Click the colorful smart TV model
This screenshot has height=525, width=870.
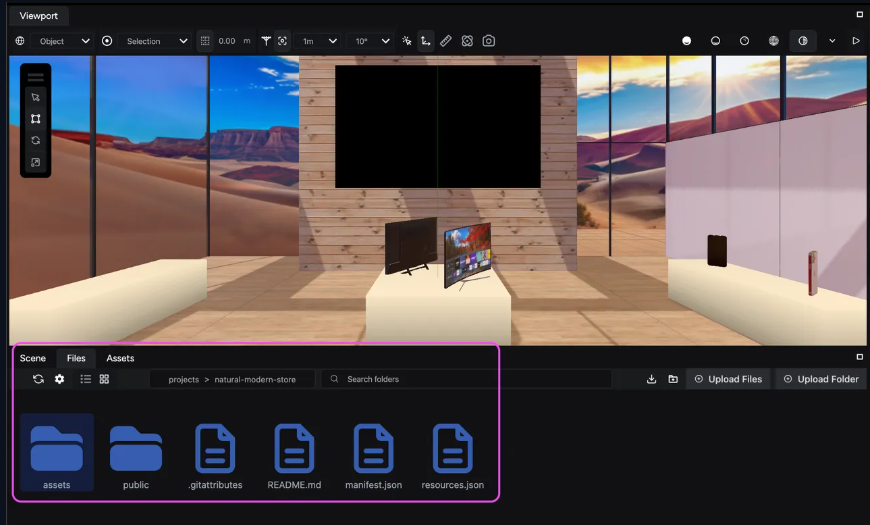coord(468,255)
